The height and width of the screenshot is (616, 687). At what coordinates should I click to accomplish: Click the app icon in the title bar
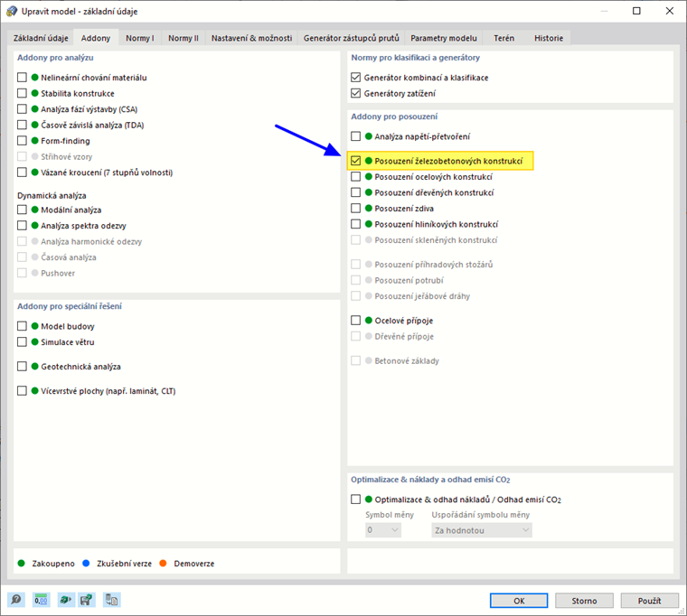12,11
